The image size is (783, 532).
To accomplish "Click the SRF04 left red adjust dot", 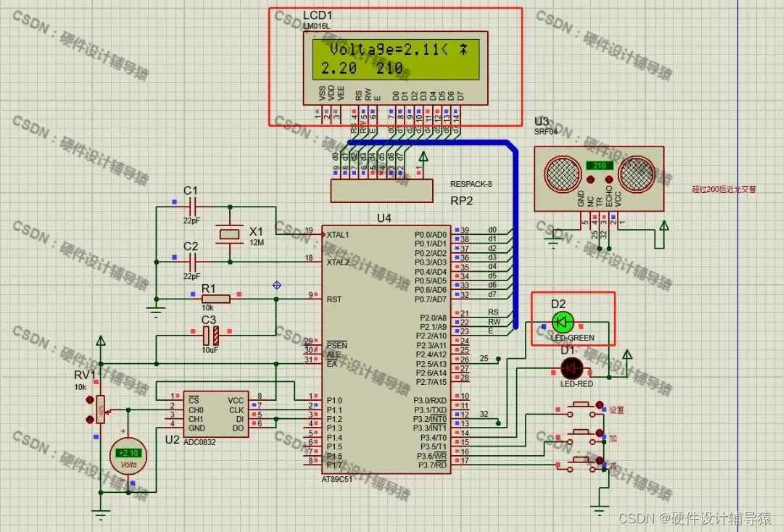I will click(x=590, y=179).
